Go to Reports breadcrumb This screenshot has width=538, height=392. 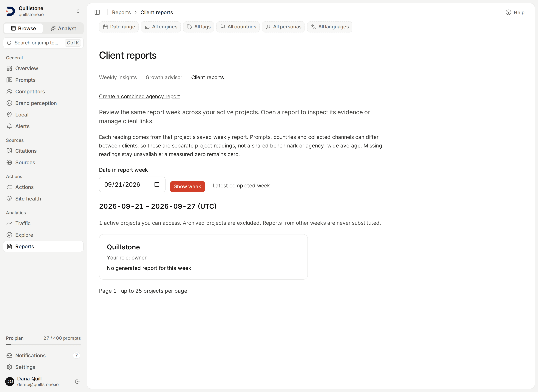[121, 12]
